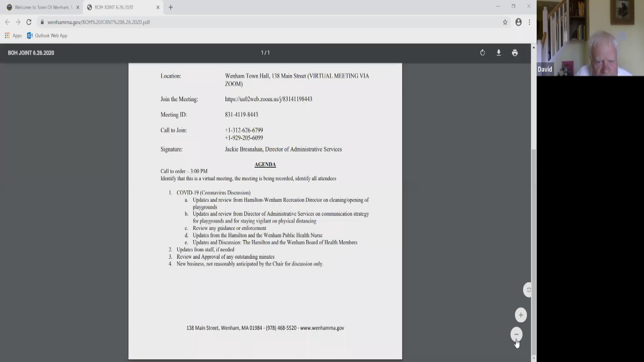Open the Outlook Web App bookmark
This screenshot has width=644, height=362.
[47, 36]
